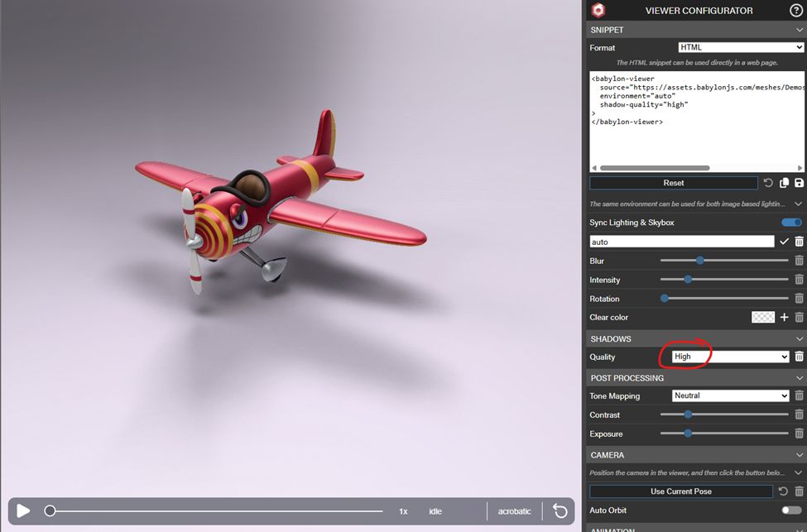The height and width of the screenshot is (532, 807).
Task: Reset Rotation with its trash icon
Action: (x=799, y=299)
